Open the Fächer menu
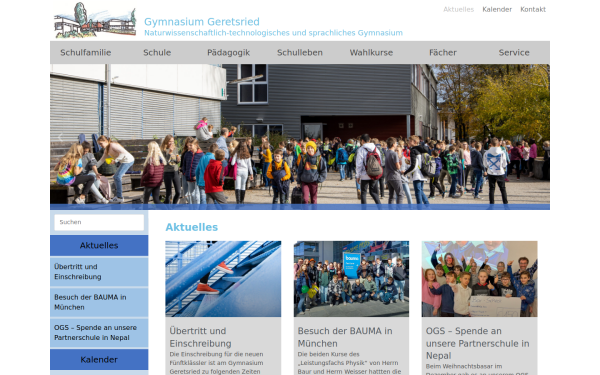This screenshot has height=375, width=600. click(443, 53)
